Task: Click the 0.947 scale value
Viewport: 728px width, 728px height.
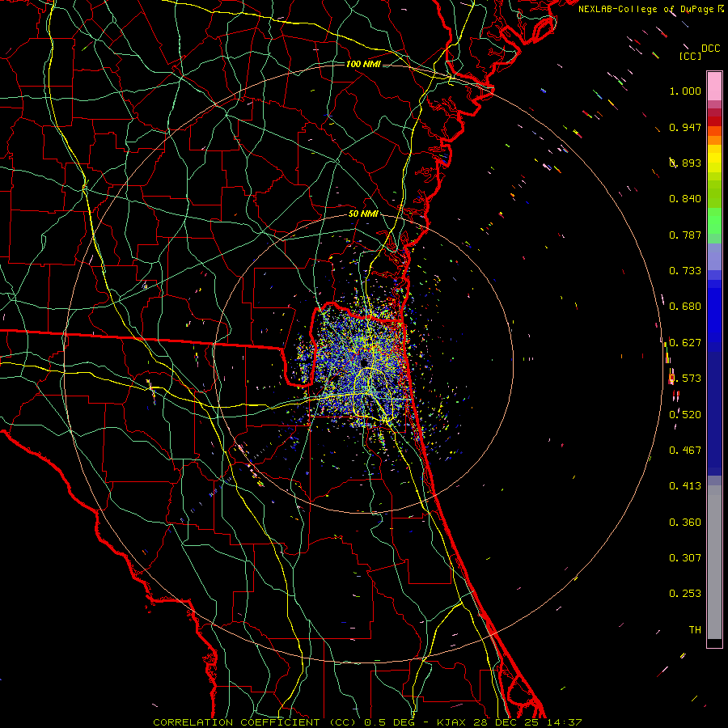Action: click(685, 127)
